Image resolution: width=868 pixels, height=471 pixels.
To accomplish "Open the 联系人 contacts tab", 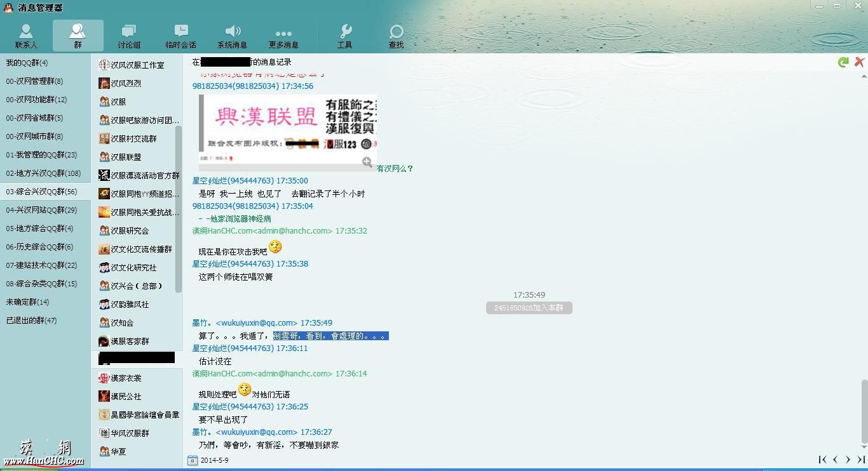I will tap(26, 36).
